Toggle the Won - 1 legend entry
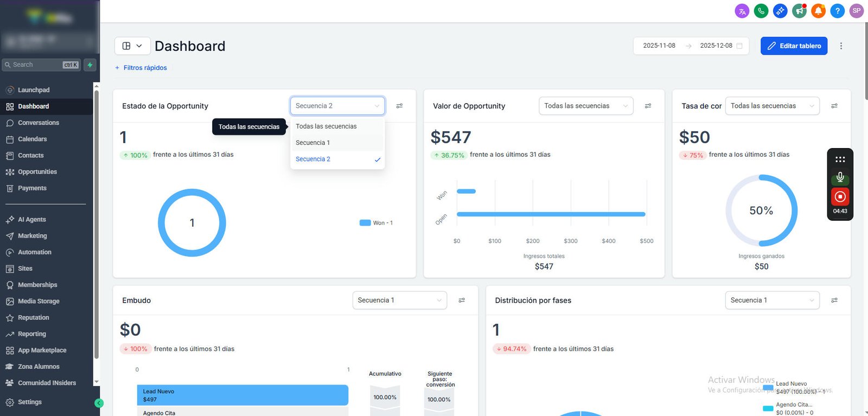 (376, 223)
